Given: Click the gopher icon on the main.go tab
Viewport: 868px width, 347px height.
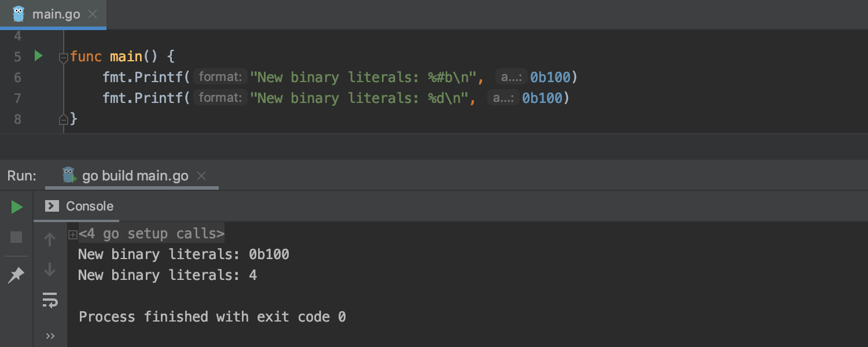Looking at the screenshot, I should (19, 14).
